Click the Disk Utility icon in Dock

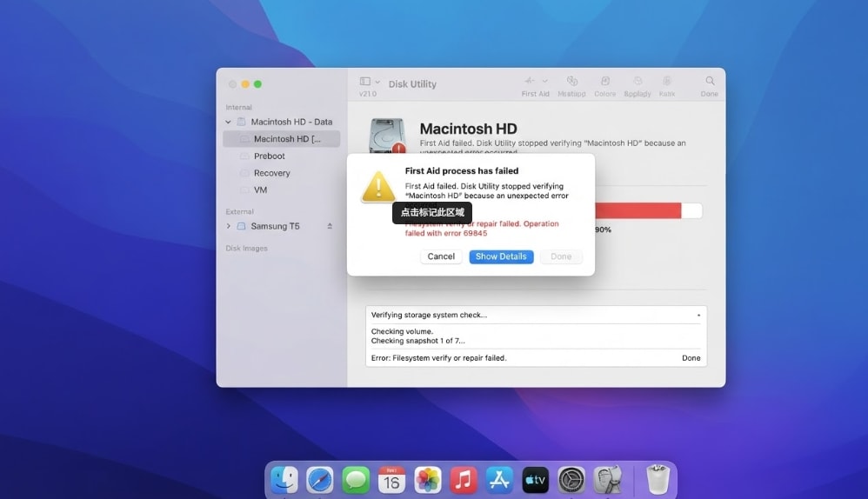(607, 480)
